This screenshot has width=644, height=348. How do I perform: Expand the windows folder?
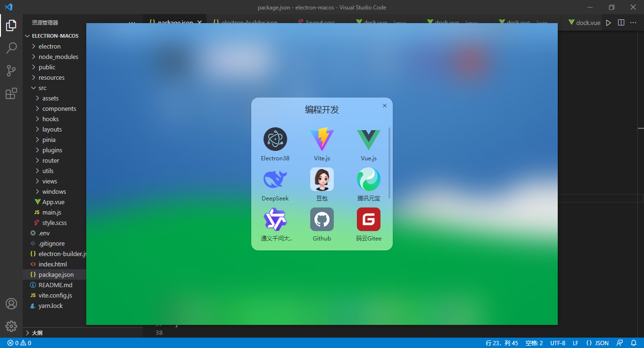coord(55,191)
